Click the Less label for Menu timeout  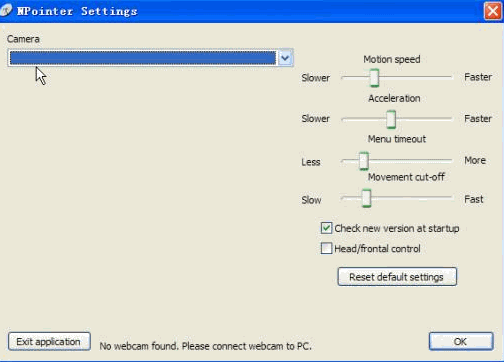tap(311, 162)
